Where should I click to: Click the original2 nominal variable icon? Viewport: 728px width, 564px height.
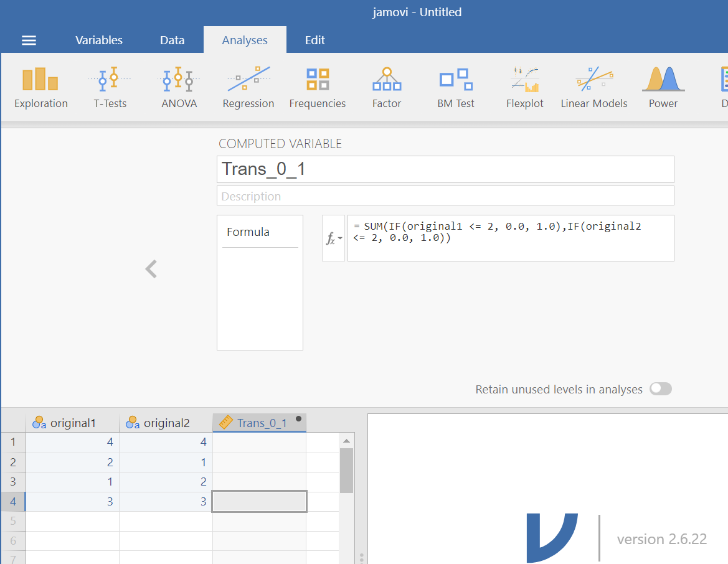tap(132, 423)
